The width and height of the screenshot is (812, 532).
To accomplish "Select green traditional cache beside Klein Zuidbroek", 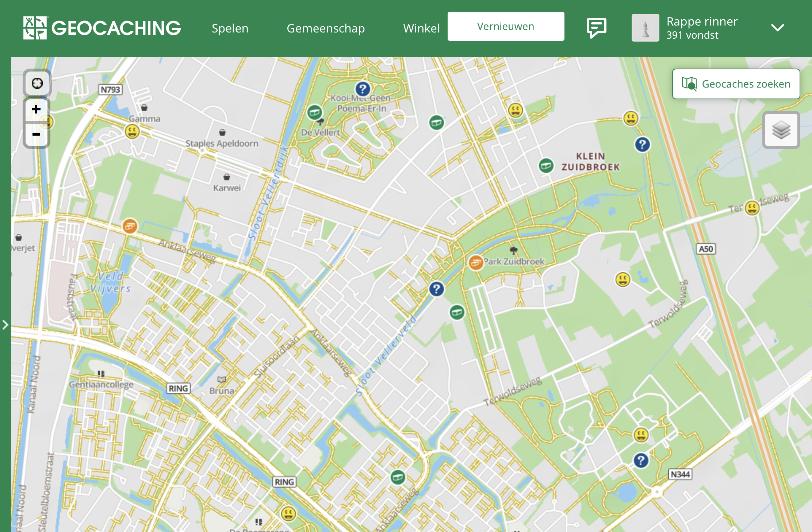I will pos(546,166).
